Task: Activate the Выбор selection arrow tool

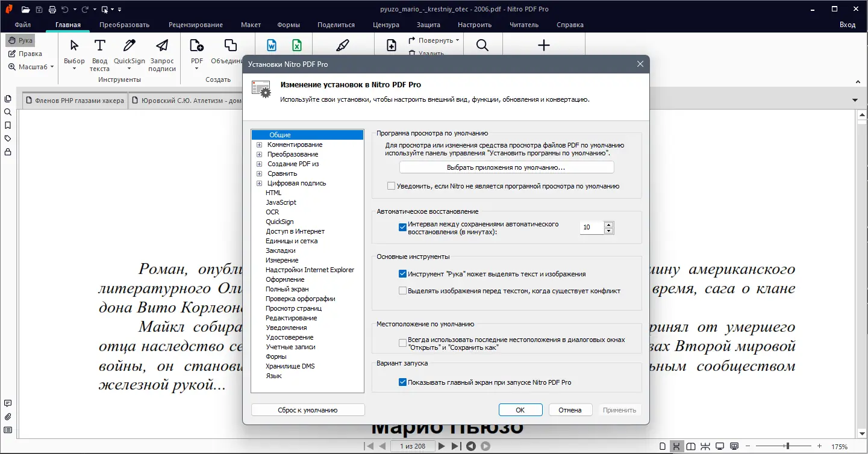Action: 74,54
